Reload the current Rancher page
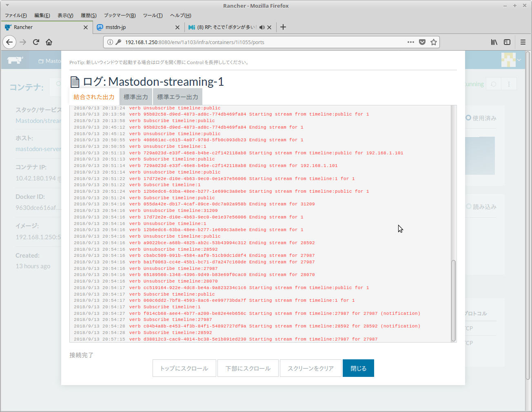The image size is (532, 412). (x=36, y=42)
